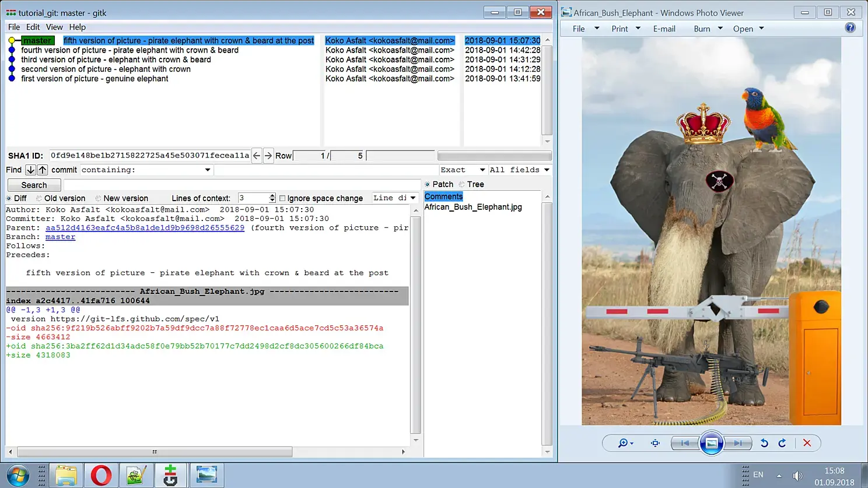Screen dimensions: 868x488
Task: Rotate photo counterclockwise in Photo Viewer
Action: point(764,443)
